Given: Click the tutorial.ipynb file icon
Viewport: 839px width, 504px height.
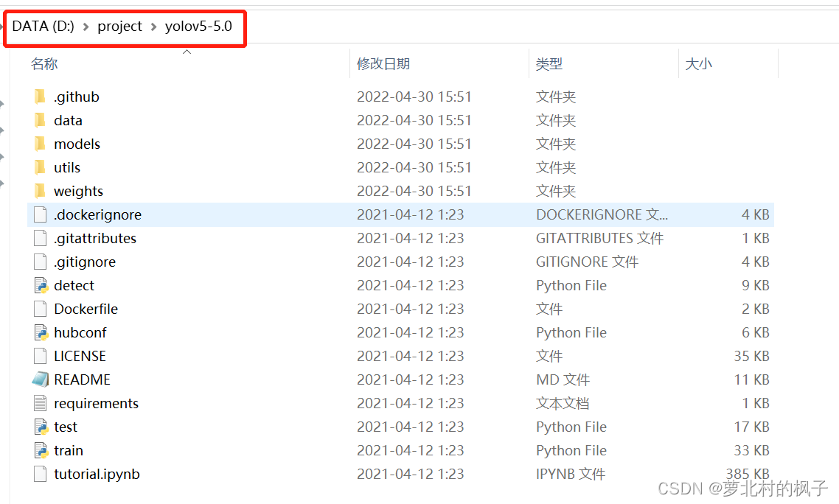Looking at the screenshot, I should pos(40,474).
